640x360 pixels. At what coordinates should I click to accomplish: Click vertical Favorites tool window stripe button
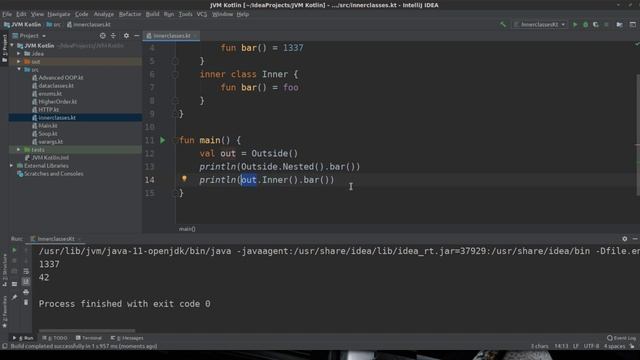[4, 312]
